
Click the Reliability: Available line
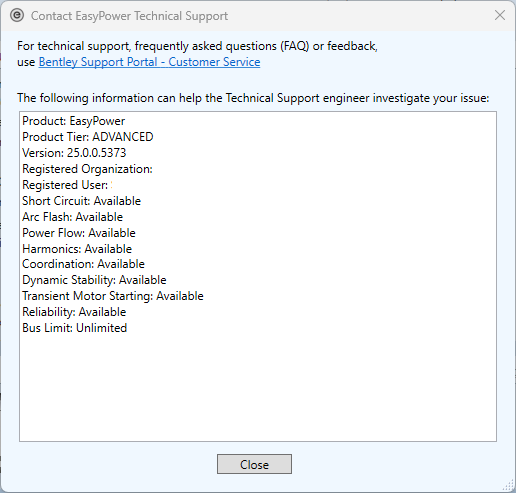(74, 312)
